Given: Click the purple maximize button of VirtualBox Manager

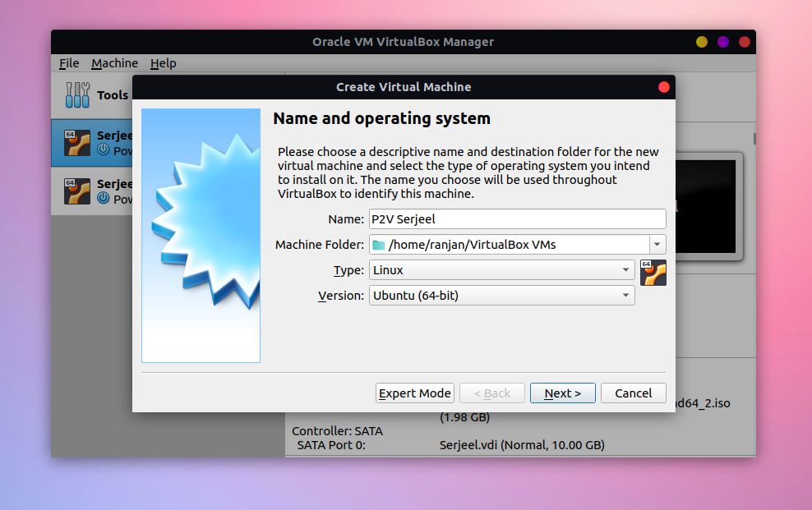Looking at the screenshot, I should [x=723, y=42].
